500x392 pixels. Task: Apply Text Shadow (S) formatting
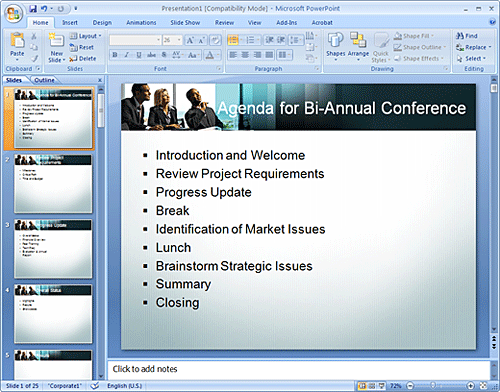pos(164,55)
